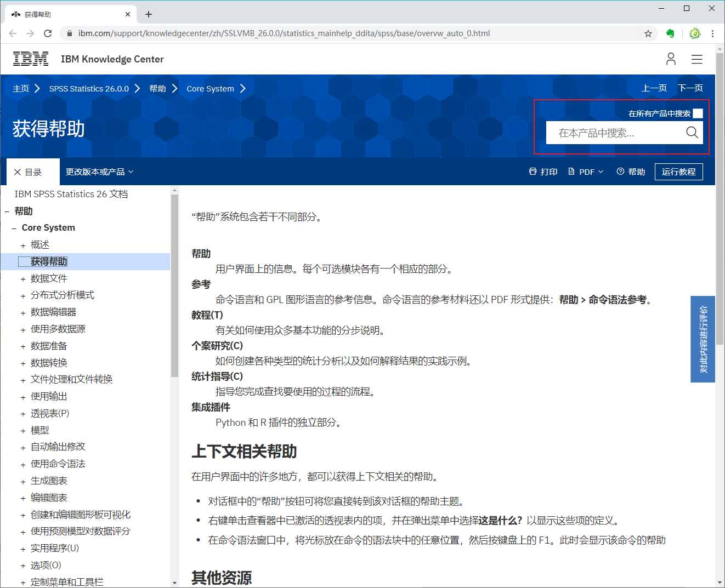
Task: Open 实用程序(U) tree item
Action: click(x=55, y=548)
